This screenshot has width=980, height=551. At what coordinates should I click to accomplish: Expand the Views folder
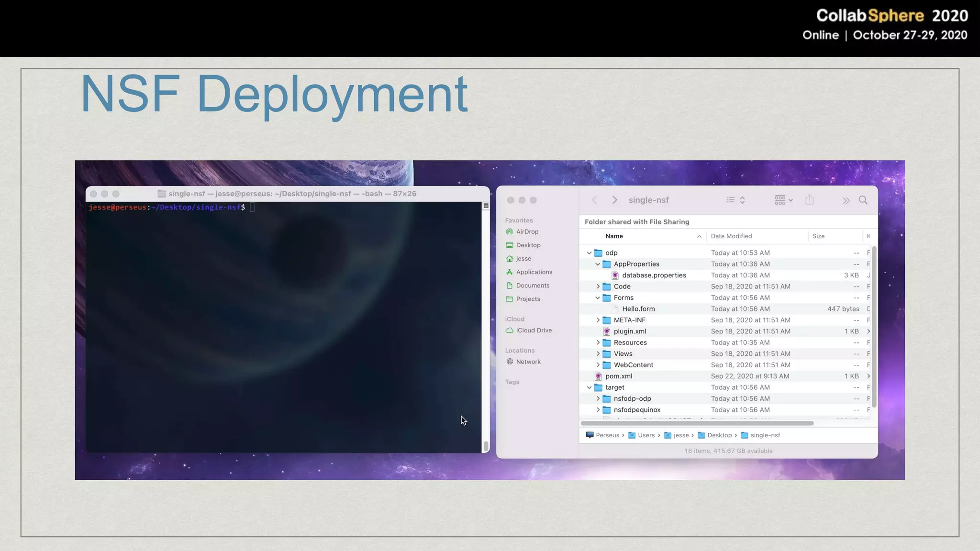[x=598, y=353]
